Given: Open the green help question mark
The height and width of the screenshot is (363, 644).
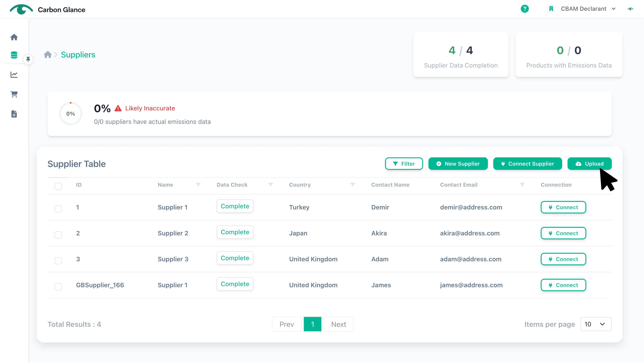Looking at the screenshot, I should tap(525, 9).
